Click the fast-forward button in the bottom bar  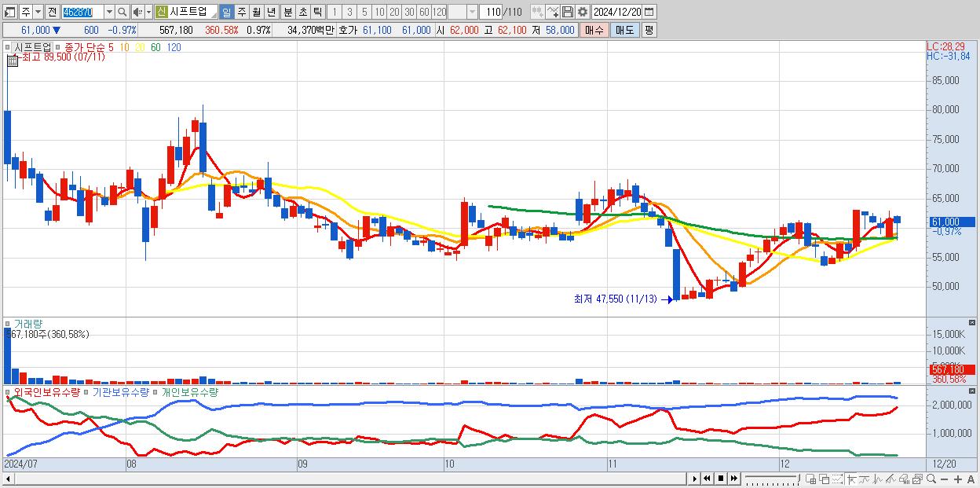click(x=733, y=479)
